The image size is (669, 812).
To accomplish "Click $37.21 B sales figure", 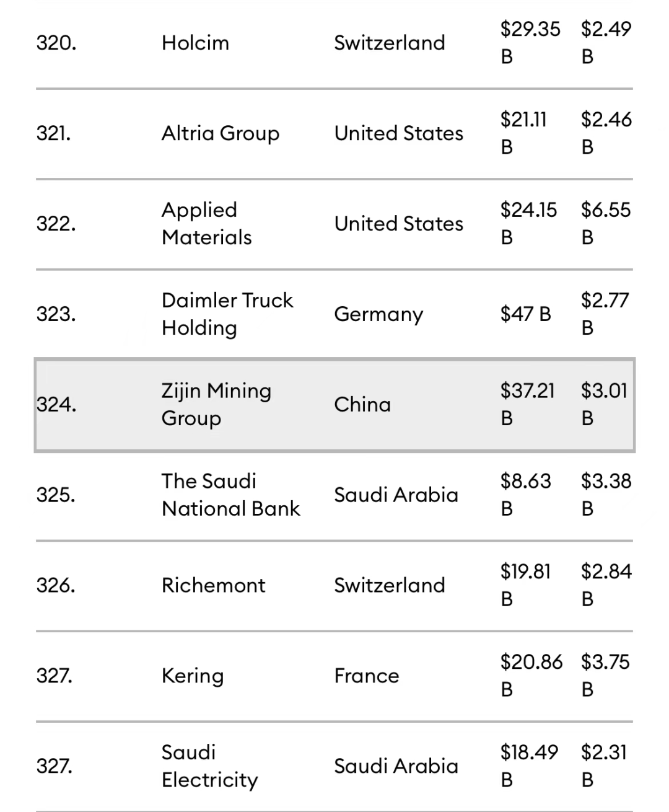I will click(x=528, y=404).
